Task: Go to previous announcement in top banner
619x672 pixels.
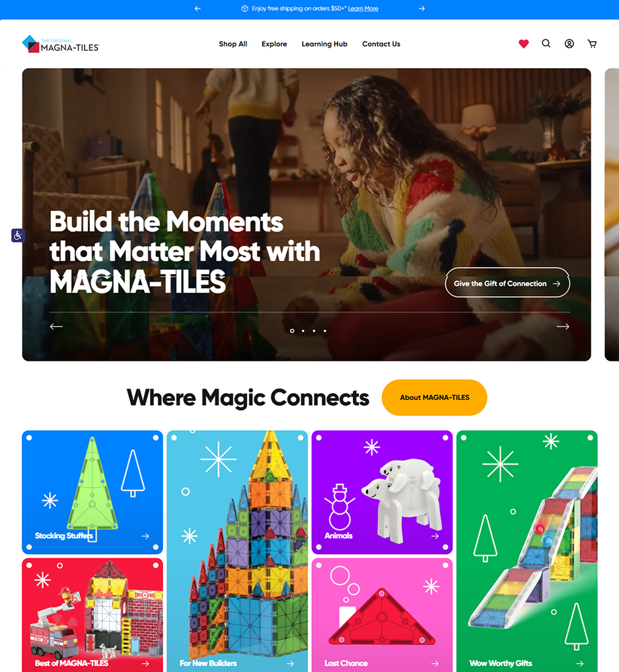Action: 198,9
